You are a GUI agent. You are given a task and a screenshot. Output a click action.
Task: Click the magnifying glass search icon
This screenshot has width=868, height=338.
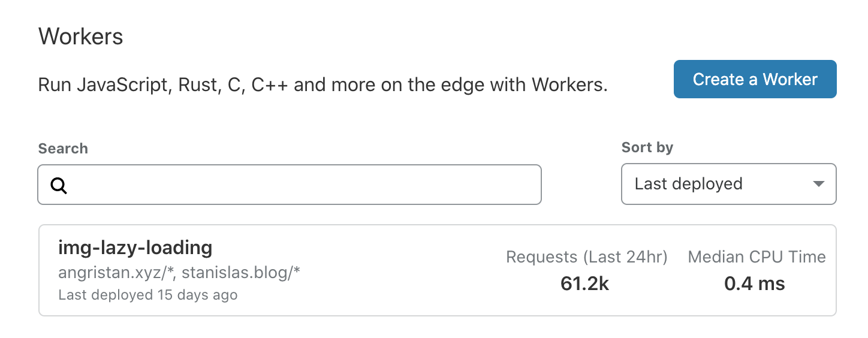pos(59,185)
